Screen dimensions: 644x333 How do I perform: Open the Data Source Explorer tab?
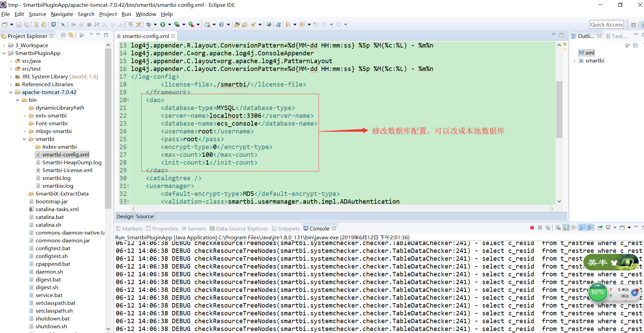pyautogui.click(x=239, y=228)
